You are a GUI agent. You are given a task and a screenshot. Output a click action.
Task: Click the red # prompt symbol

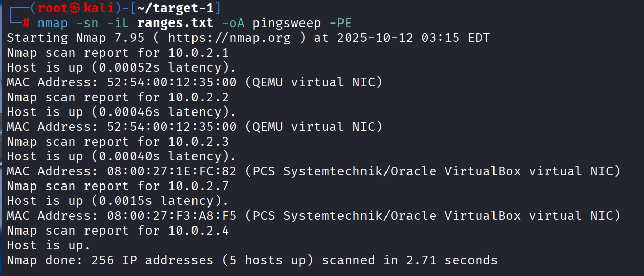pos(27,23)
